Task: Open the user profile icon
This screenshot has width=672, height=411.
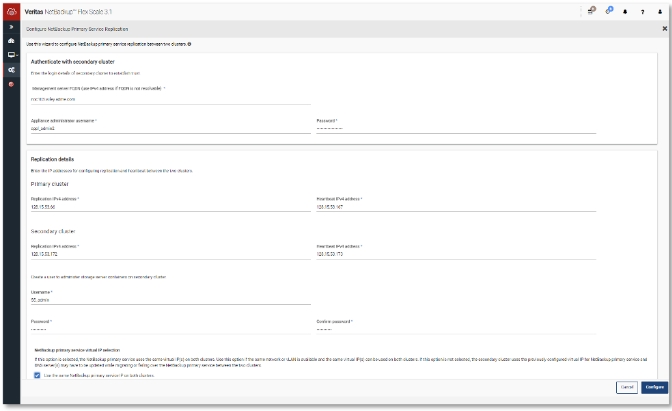Action: (660, 10)
